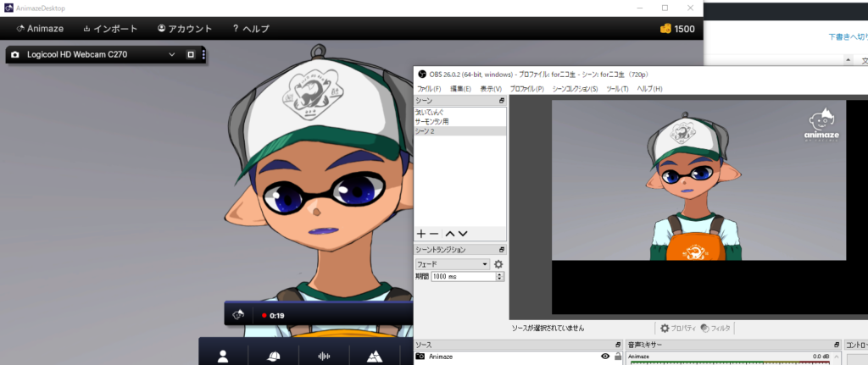This screenshot has height=365, width=868.
Task: Click the avatar share icon beside the timer
Action: tap(238, 315)
